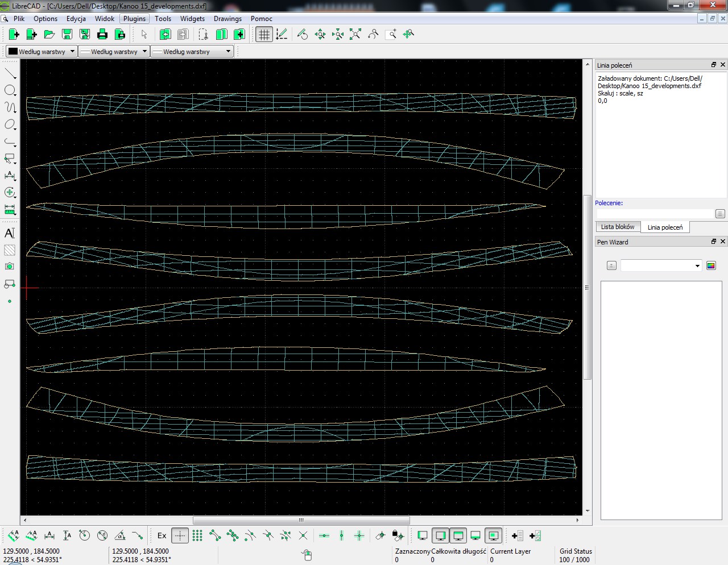This screenshot has height=565, width=728.
Task: Open the Ellipse tools flyout
Action: coord(10,124)
